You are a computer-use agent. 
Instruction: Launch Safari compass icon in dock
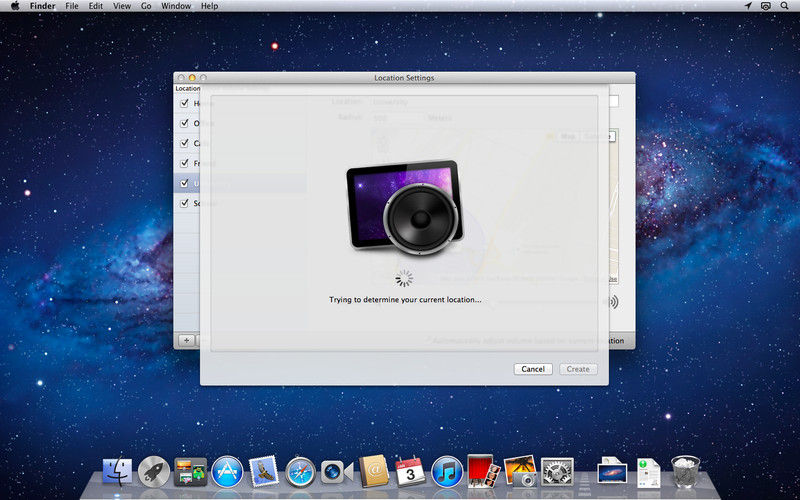coord(301,472)
